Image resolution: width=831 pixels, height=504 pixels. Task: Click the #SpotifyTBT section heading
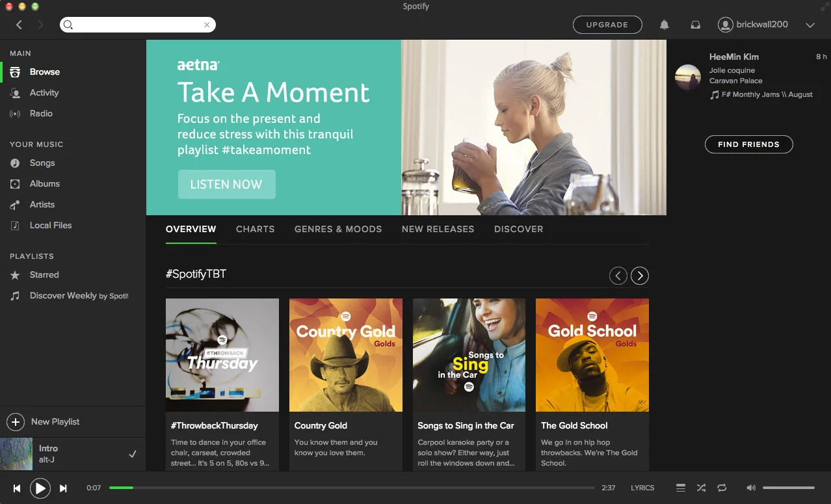(x=196, y=274)
